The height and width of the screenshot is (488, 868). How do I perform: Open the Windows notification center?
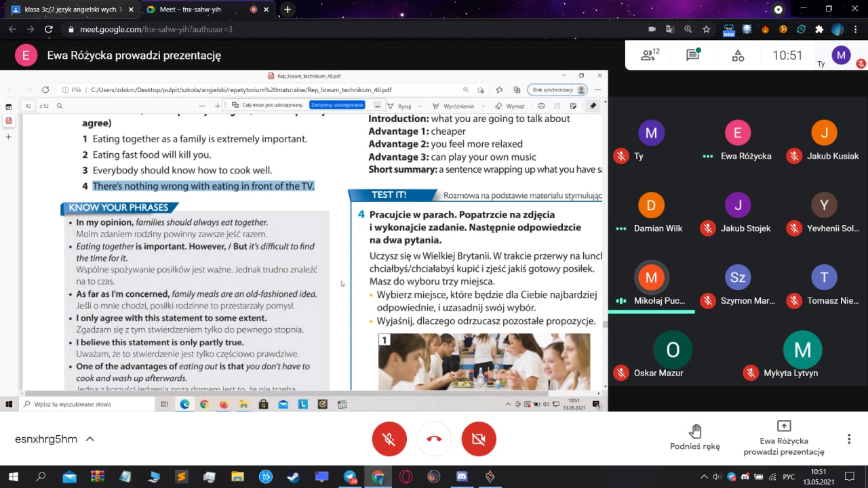click(849, 476)
